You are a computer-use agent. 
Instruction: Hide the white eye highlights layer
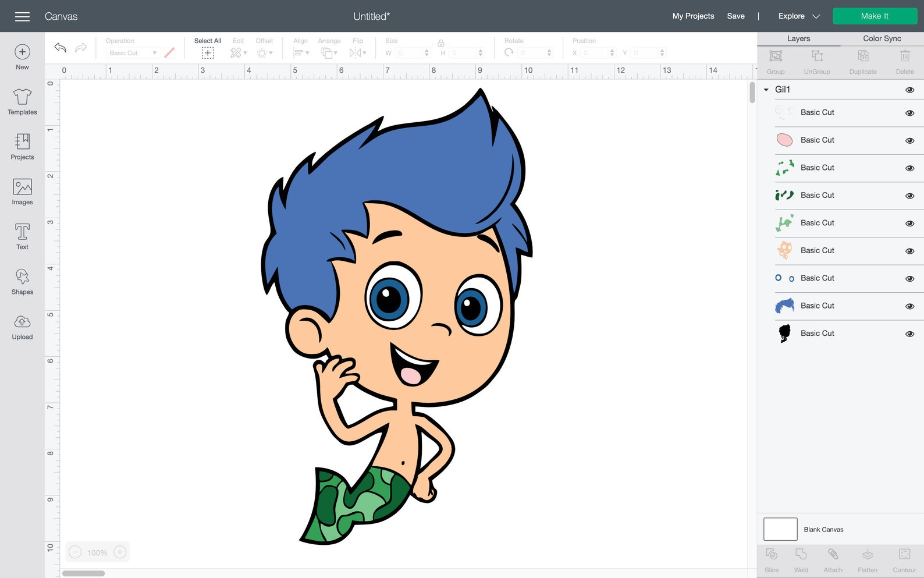coord(910,113)
